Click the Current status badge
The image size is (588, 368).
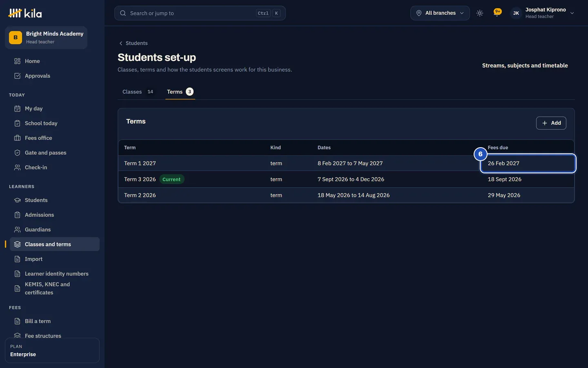[x=171, y=180]
